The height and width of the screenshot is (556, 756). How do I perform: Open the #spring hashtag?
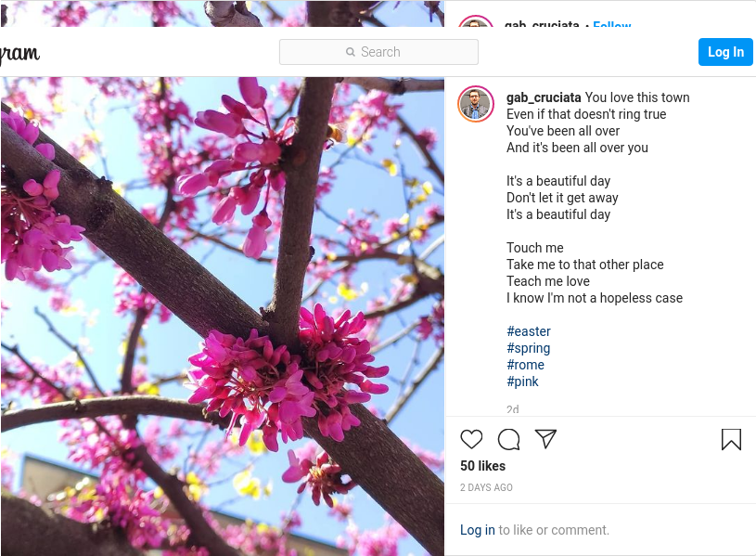(529, 348)
